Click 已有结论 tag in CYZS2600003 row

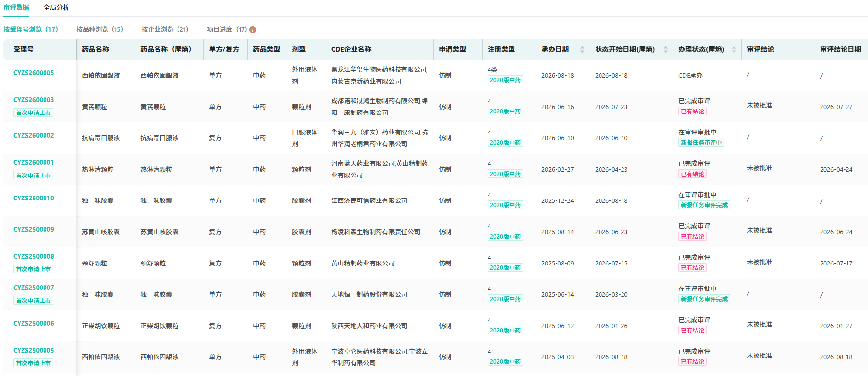click(x=692, y=111)
